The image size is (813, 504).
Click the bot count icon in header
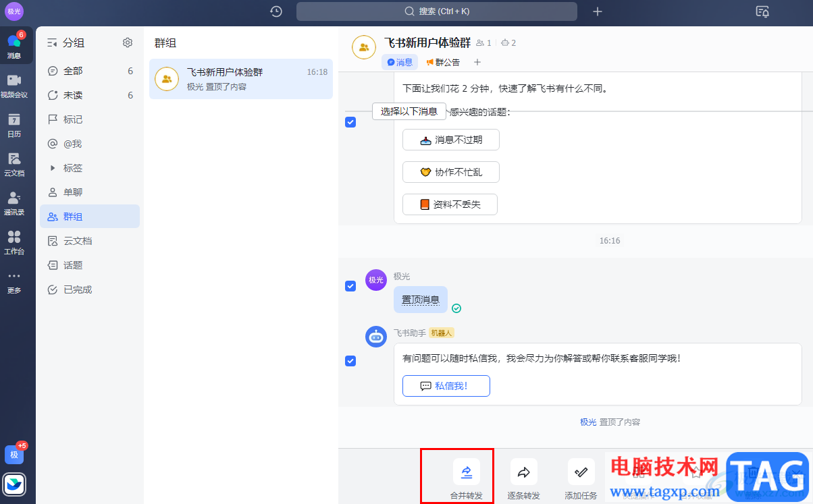(x=508, y=43)
